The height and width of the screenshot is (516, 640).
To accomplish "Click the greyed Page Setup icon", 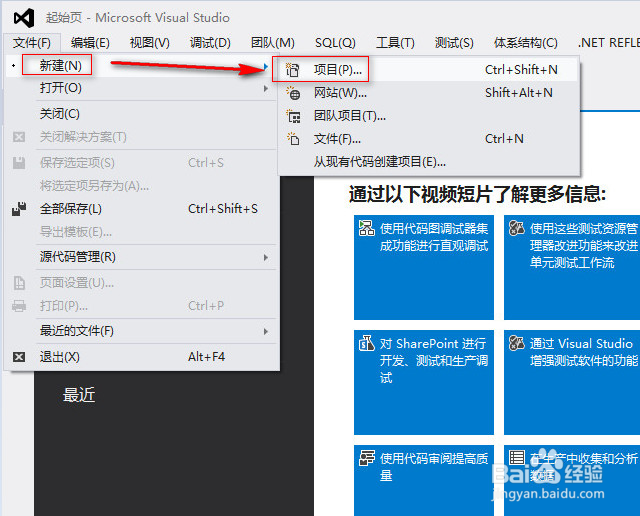I will [x=19, y=283].
